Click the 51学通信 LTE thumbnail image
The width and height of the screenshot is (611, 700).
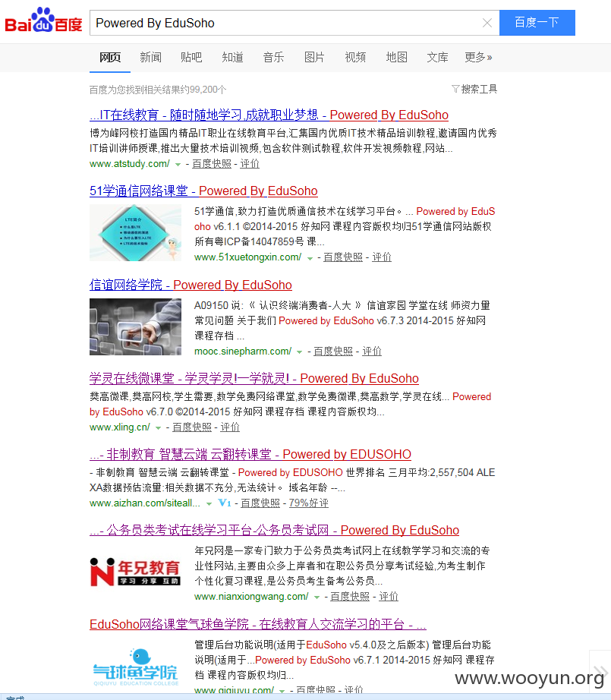[135, 232]
